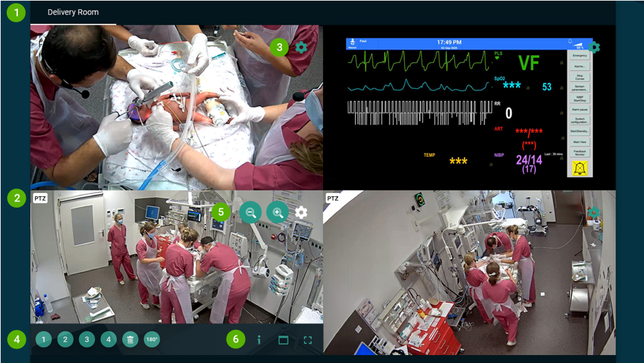Select camera preset 1
Viewport: 644px width, 363px height.
pos(44,340)
